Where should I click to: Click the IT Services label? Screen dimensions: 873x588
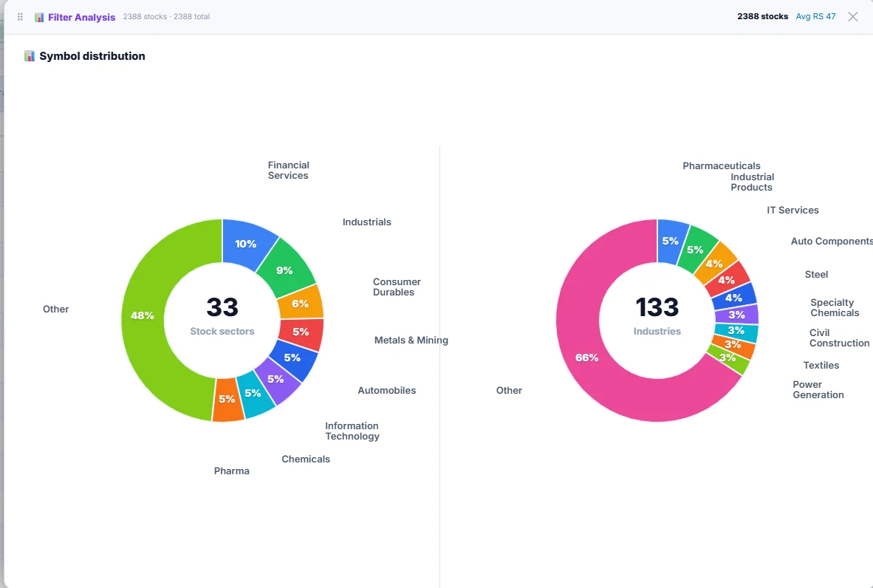(x=792, y=211)
